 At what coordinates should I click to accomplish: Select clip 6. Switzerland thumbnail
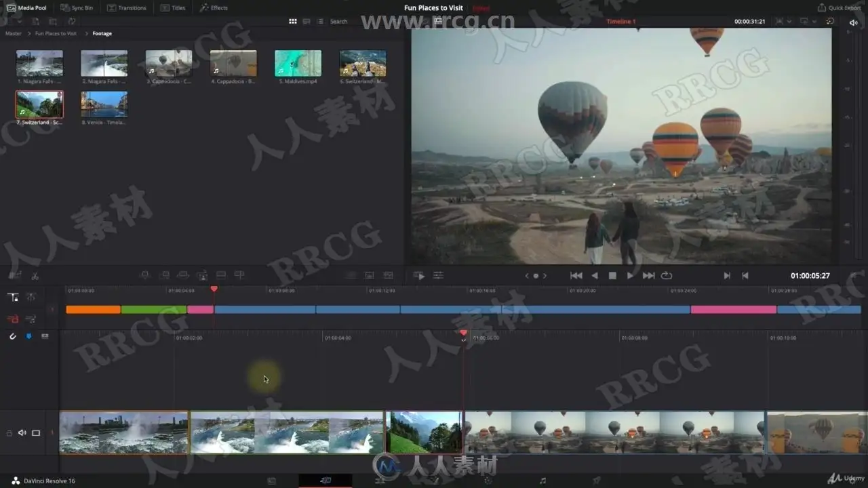click(x=363, y=63)
